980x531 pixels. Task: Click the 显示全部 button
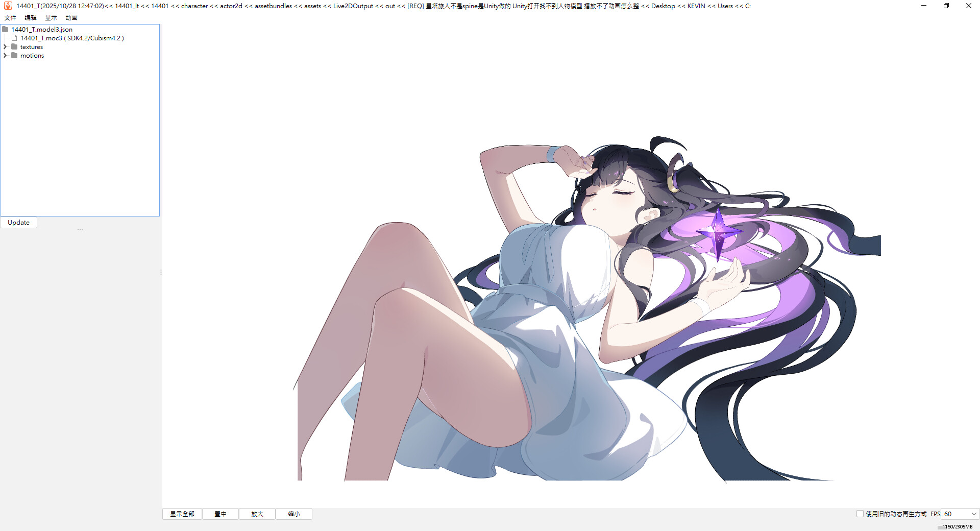click(182, 514)
